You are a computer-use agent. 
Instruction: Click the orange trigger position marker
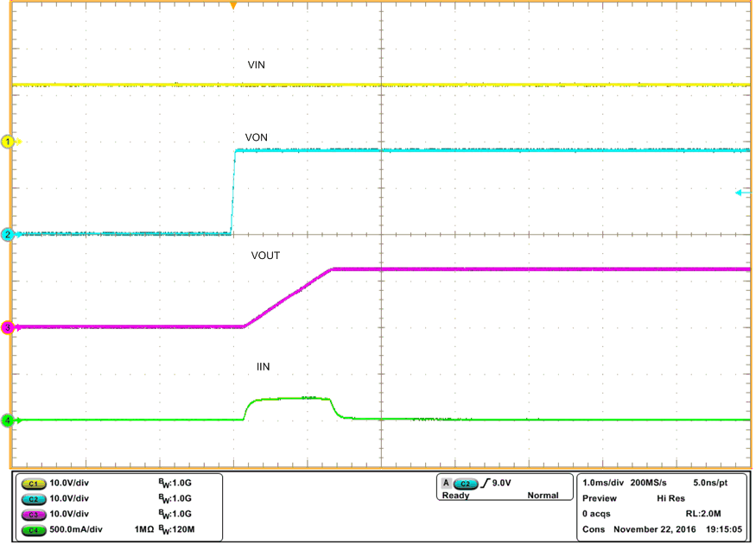click(x=234, y=6)
